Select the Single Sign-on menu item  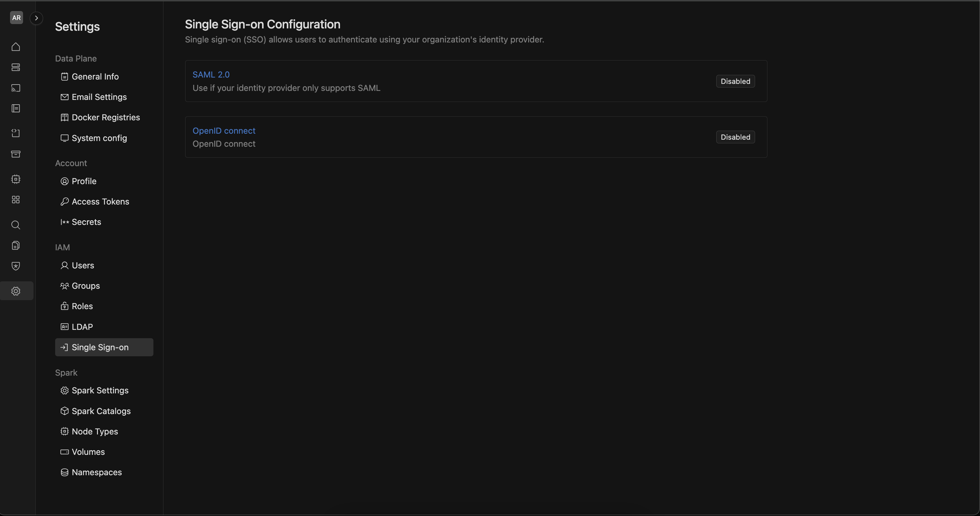[x=104, y=347]
